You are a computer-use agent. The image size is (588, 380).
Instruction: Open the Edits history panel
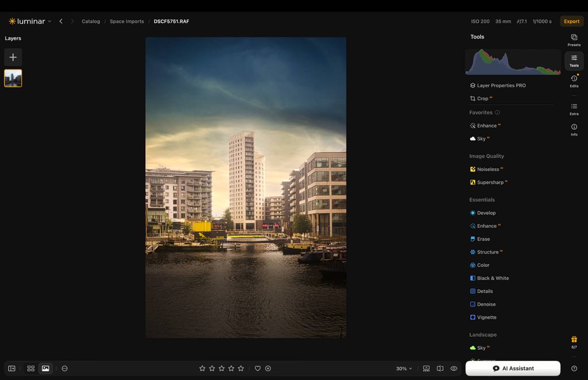574,81
